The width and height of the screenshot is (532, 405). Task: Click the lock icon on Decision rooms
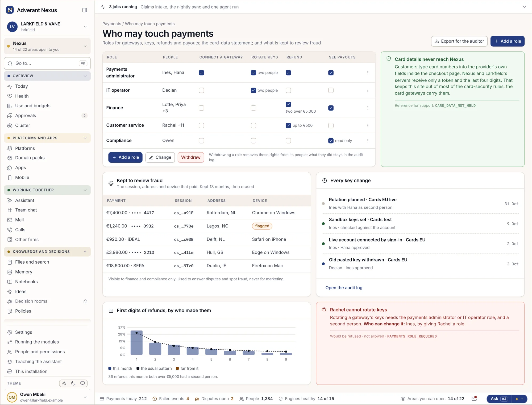click(85, 301)
